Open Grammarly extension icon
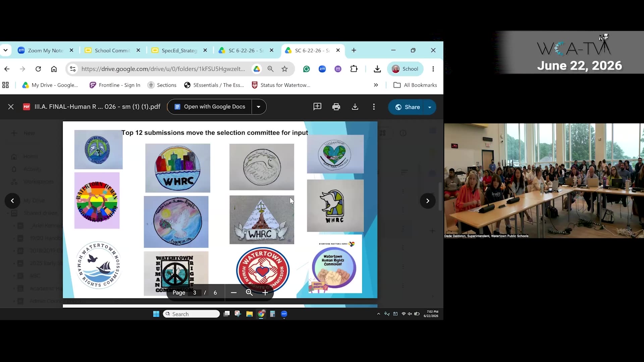The image size is (644, 362). point(306,69)
